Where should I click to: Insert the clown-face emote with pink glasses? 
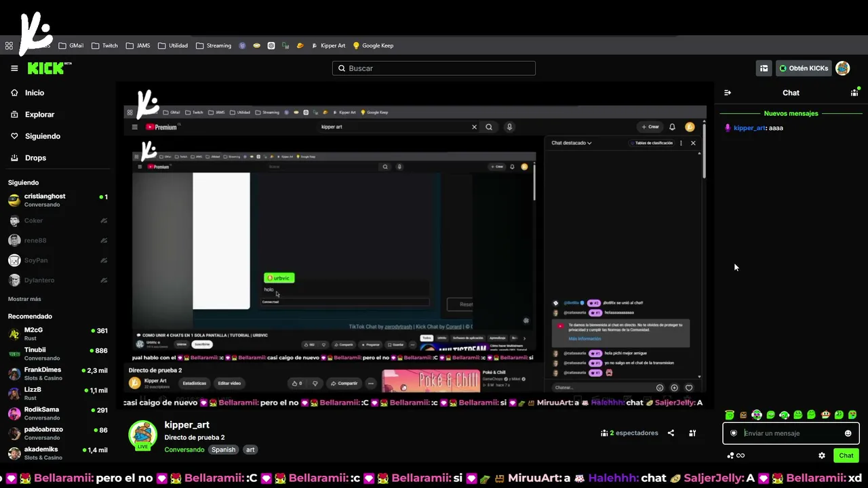pos(757,415)
